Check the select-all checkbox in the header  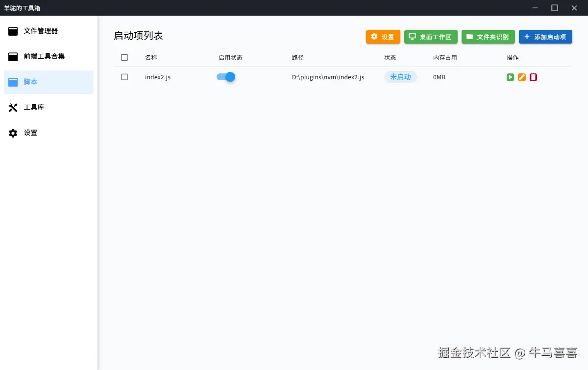[124, 57]
